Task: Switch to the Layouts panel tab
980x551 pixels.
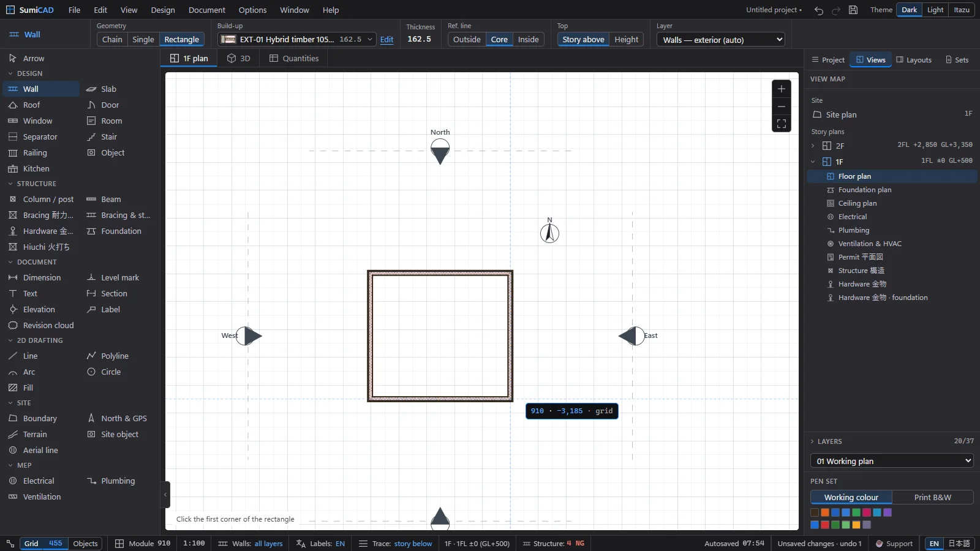Action: coord(914,60)
